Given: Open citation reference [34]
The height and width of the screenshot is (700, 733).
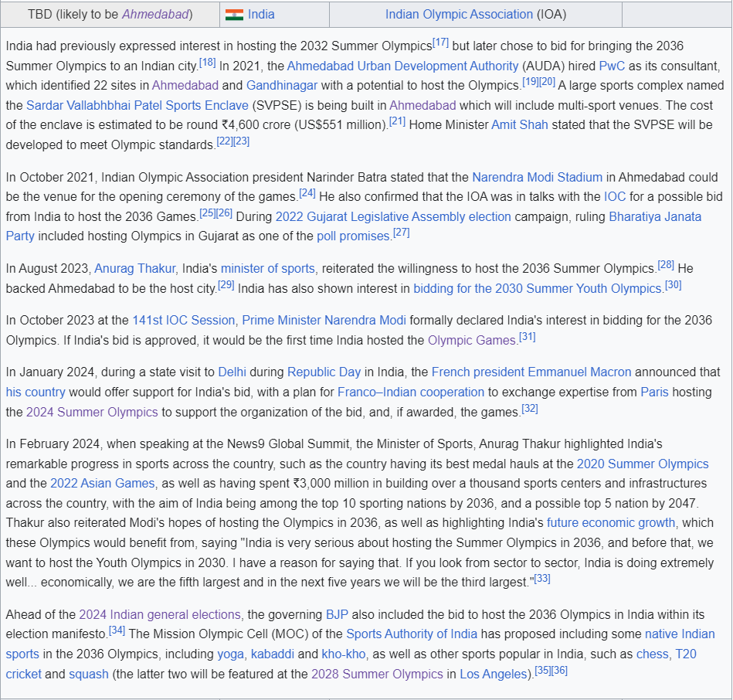Looking at the screenshot, I should [117, 630].
